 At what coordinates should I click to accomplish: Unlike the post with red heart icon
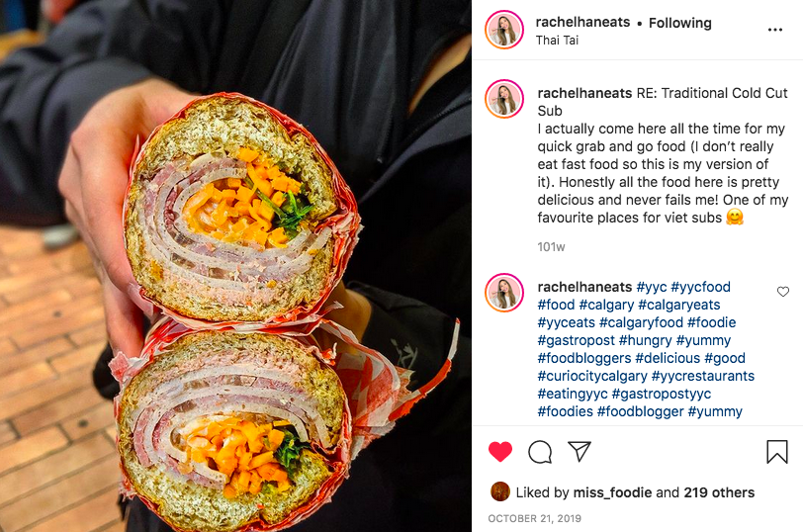tap(500, 452)
